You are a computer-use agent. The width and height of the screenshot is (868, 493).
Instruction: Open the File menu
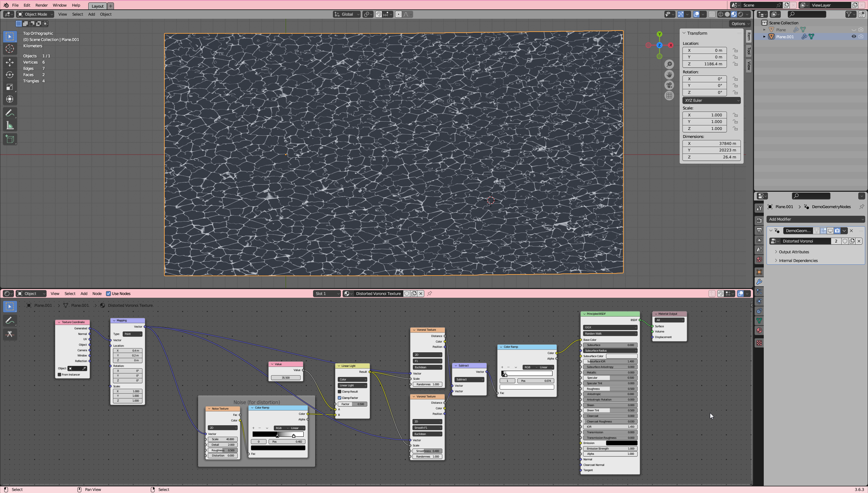coord(15,5)
